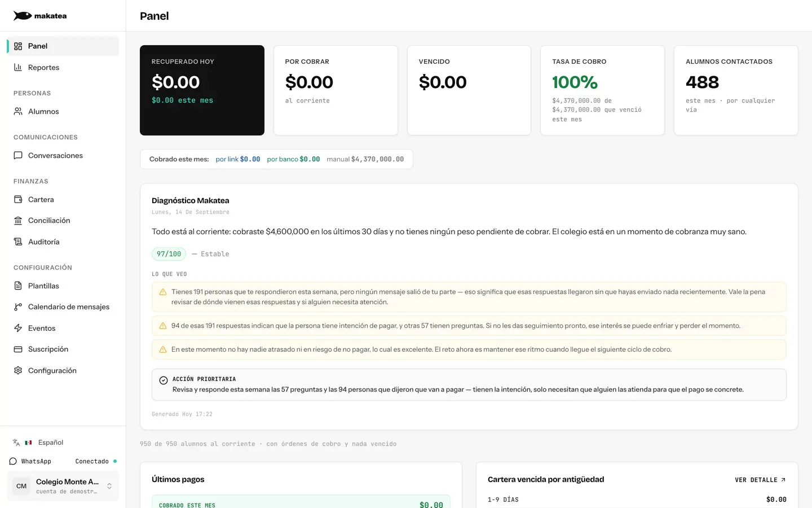Open Auditoría in the sidebar

(63, 242)
